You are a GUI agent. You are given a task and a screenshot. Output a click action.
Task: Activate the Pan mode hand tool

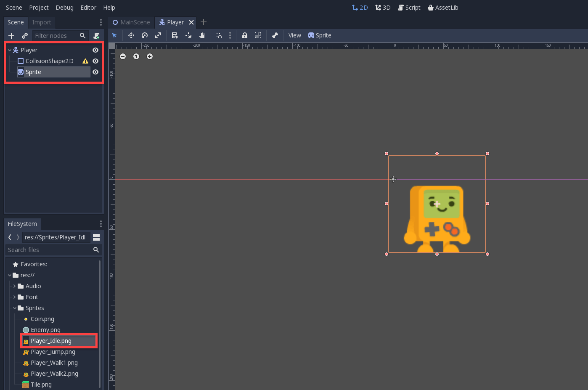[202, 35]
